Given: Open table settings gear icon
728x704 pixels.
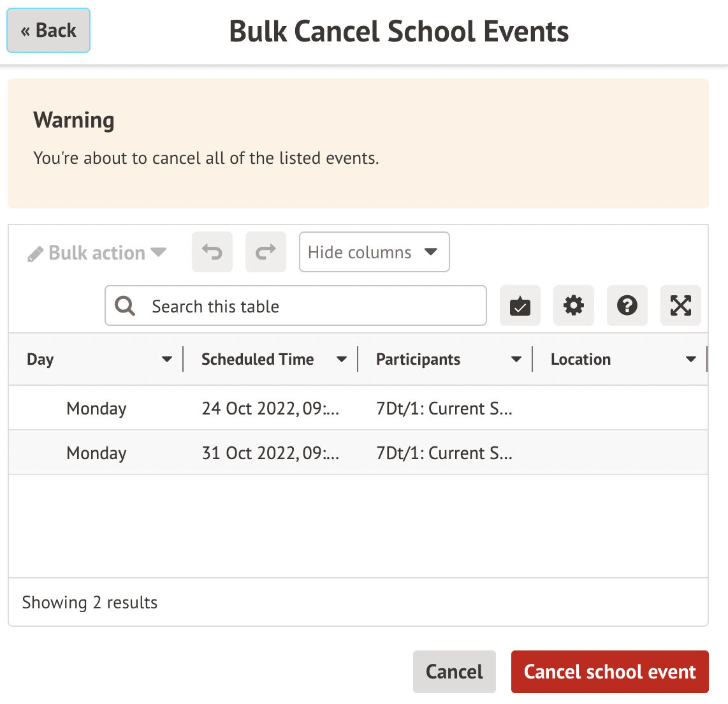Looking at the screenshot, I should click(574, 306).
